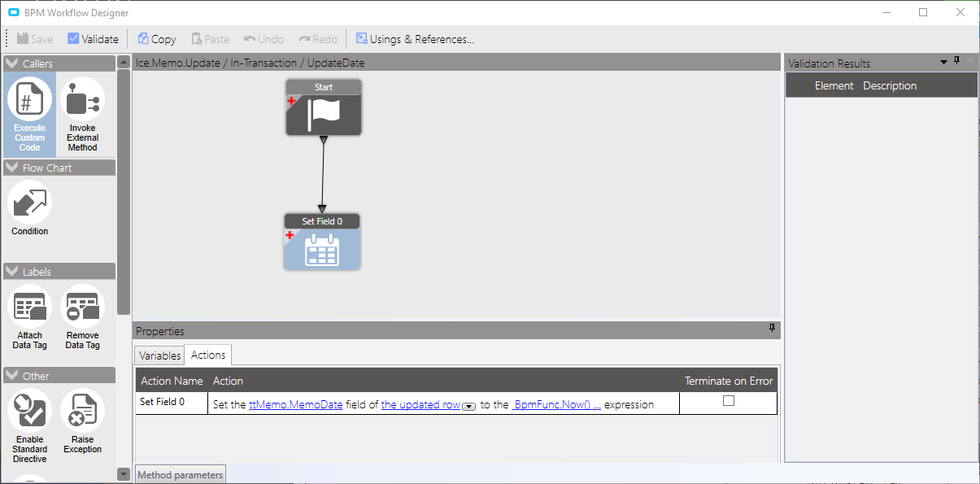
Task: Click the BpmFunc.Now() expression link
Action: pos(556,404)
